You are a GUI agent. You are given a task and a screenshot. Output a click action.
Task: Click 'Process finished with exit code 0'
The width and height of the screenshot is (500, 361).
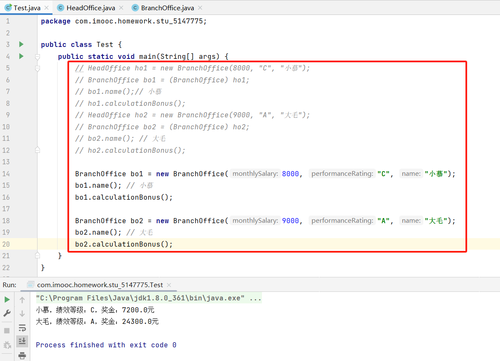pyautogui.click(x=106, y=345)
